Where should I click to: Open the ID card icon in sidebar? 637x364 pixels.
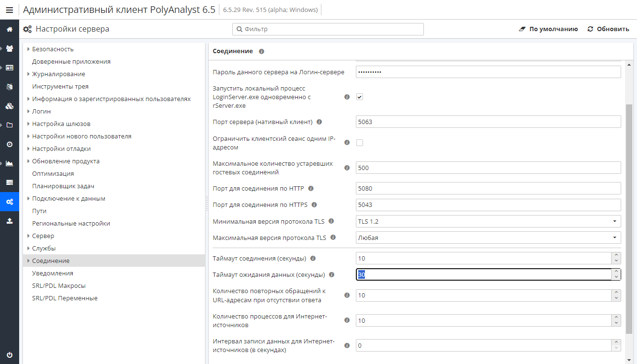tap(10, 68)
